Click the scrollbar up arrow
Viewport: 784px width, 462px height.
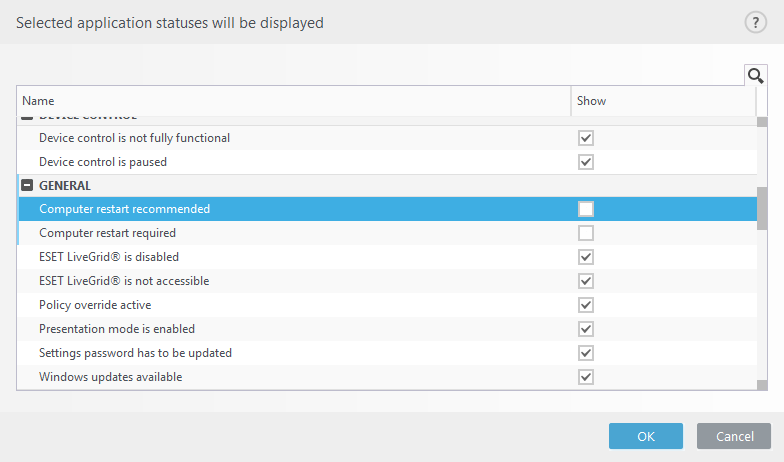point(762,122)
